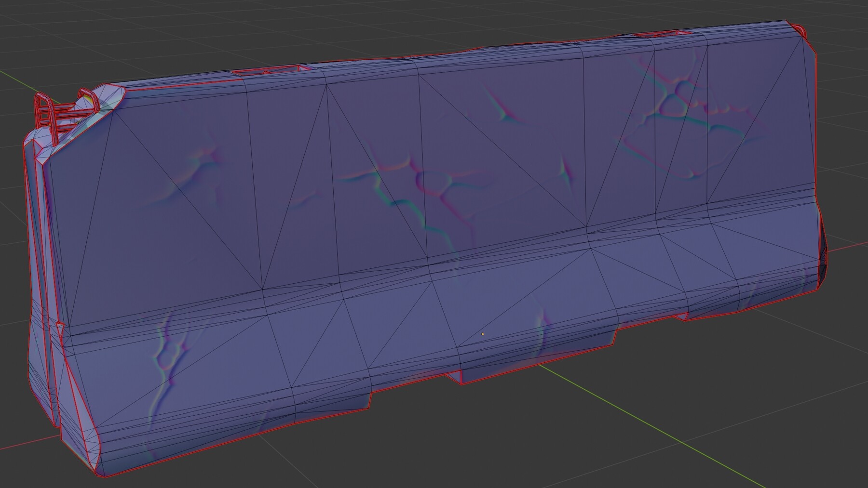Click the object origin dot near the viewport center
This screenshot has height=488, width=868.
click(x=483, y=333)
